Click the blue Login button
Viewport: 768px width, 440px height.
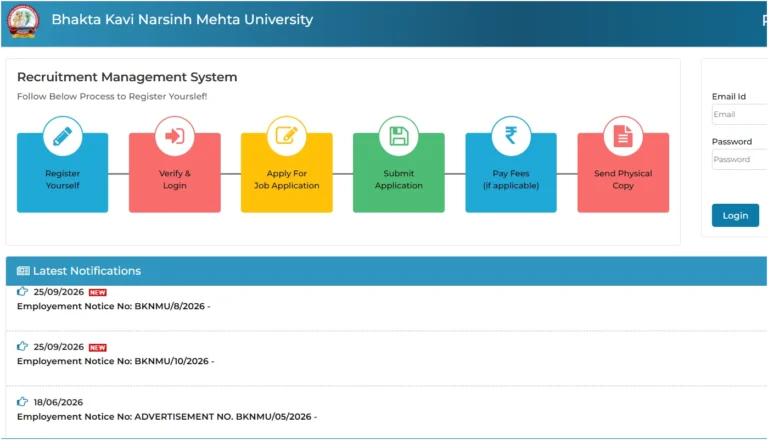coord(735,216)
